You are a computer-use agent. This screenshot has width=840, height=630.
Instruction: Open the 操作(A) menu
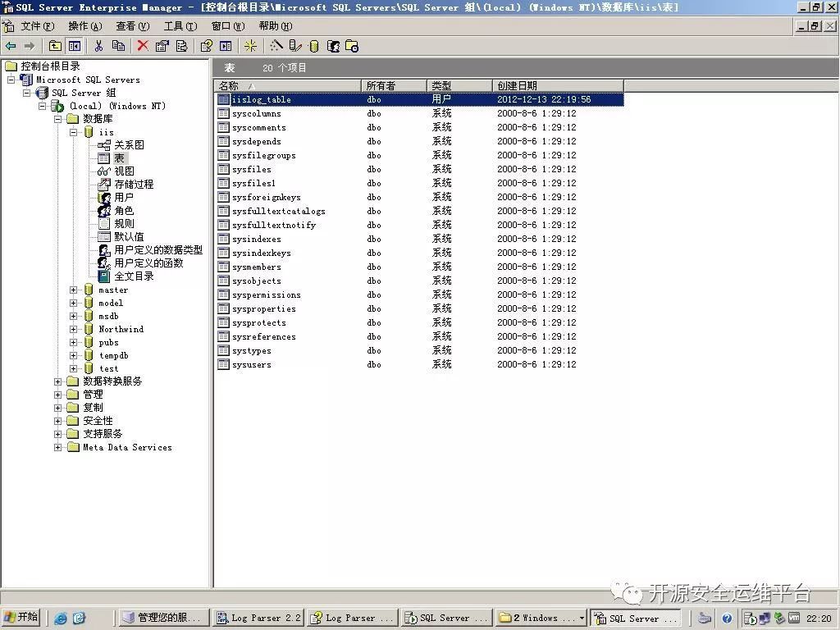[84, 25]
